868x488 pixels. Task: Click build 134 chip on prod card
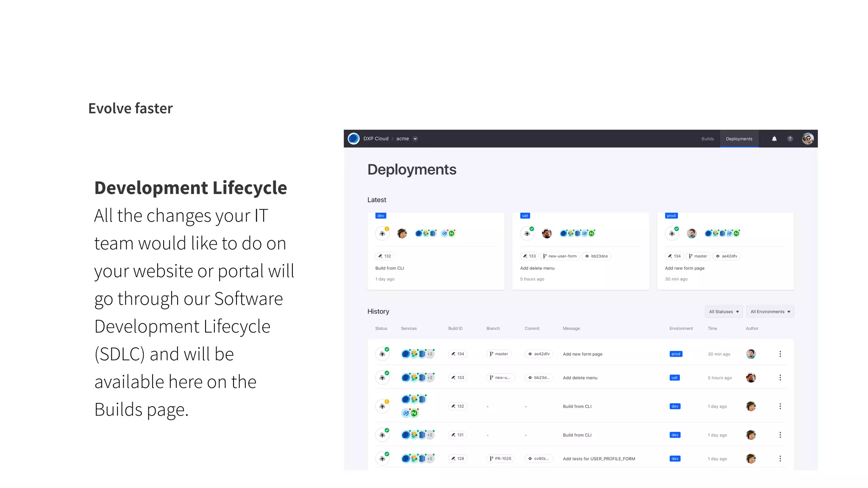674,256
